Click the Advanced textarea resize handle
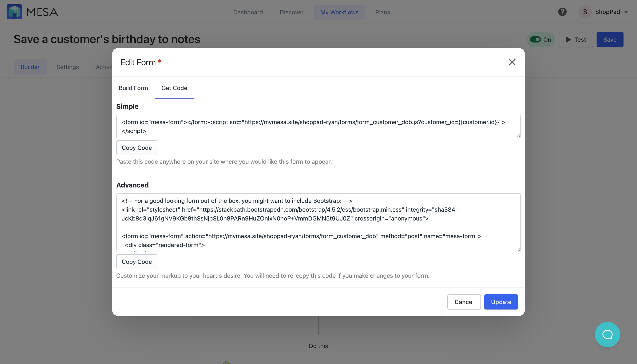 pyautogui.click(x=518, y=250)
